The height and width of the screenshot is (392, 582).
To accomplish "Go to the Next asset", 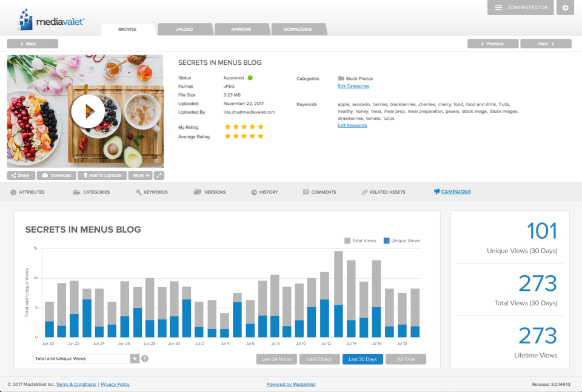I will 546,44.
